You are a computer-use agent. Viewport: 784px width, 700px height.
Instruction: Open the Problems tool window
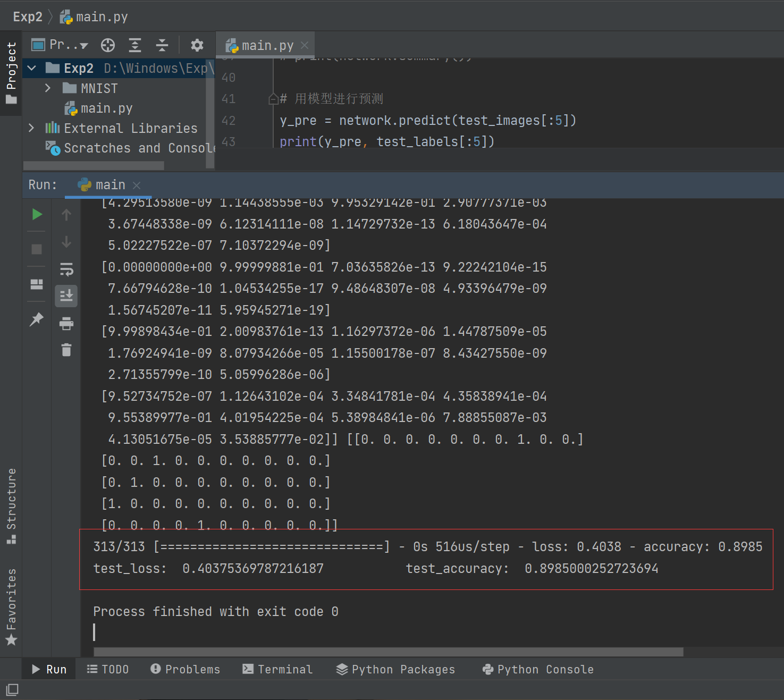[x=186, y=669]
